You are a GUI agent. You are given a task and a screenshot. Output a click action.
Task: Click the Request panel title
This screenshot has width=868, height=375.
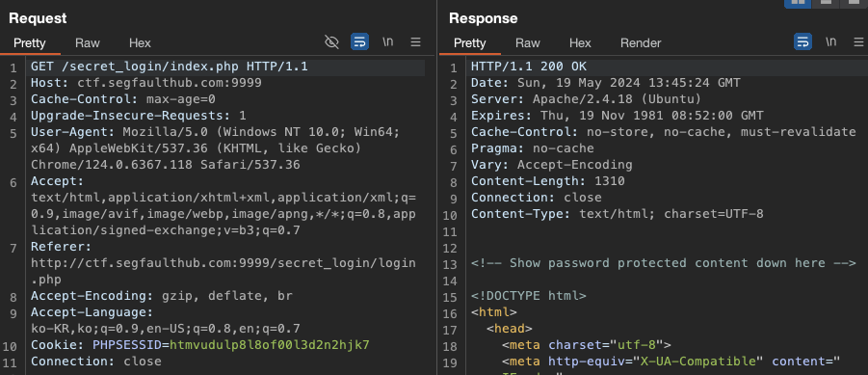tap(38, 18)
